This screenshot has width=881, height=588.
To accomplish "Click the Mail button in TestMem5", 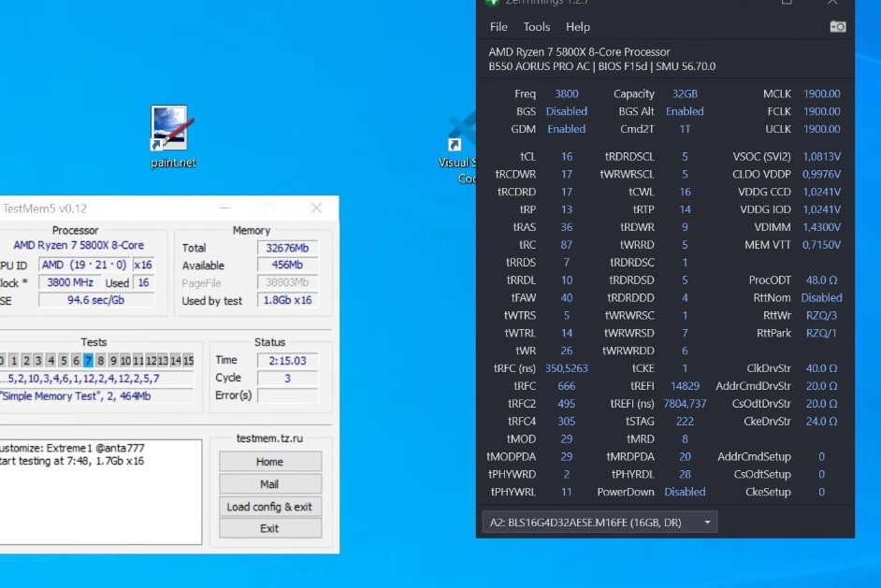I will click(269, 484).
